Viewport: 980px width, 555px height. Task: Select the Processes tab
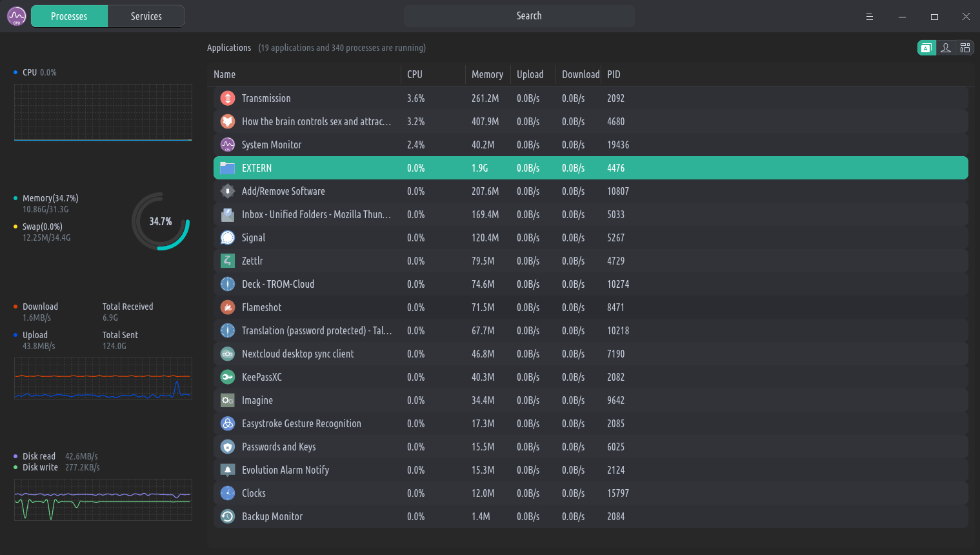69,16
